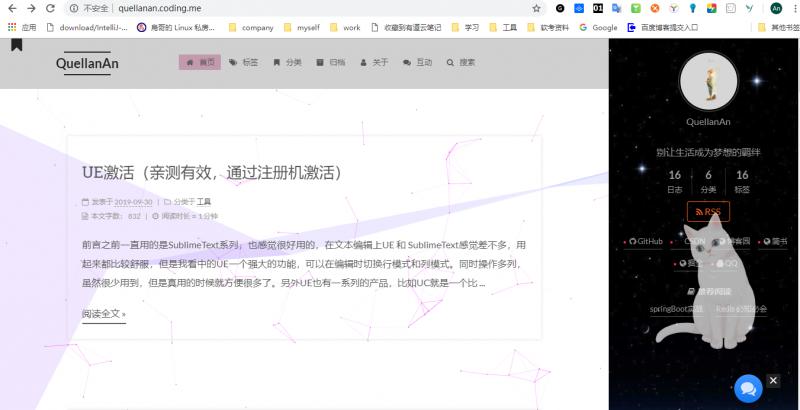Open the 学习 bookmarks folder
The image size is (800, 410).
point(465,28)
